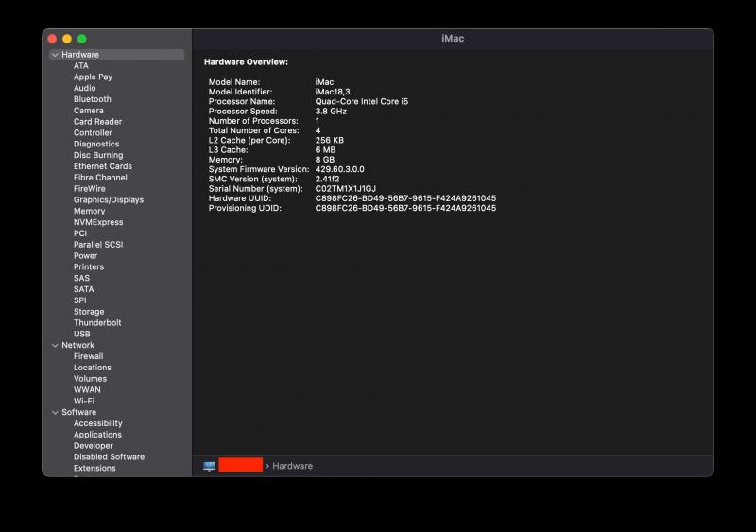
Task: Click the Model Identifier value iMac18,3
Action: (x=333, y=92)
